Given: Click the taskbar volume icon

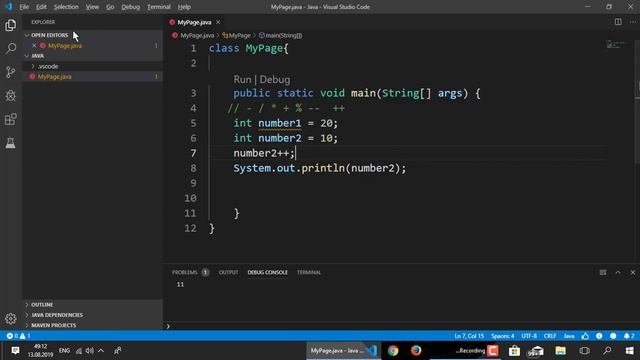Looking at the screenshot, I should click(90, 351).
